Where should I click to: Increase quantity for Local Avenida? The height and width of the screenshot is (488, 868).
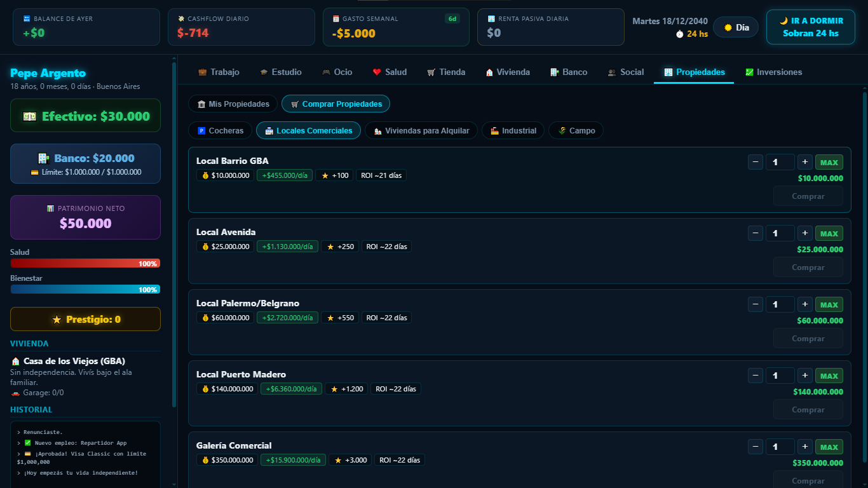coord(804,233)
